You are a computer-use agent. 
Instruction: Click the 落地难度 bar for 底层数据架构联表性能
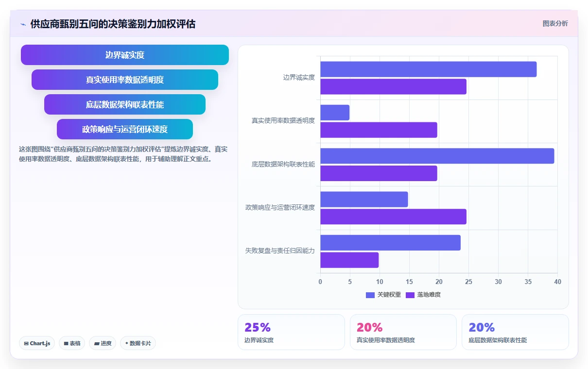pos(379,173)
